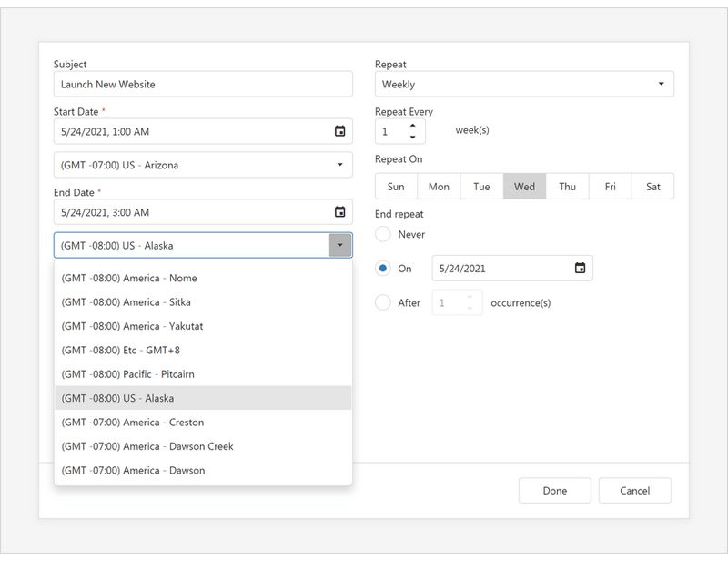Select the Never end repeat option
This screenshot has height=561, width=728.
click(x=383, y=234)
